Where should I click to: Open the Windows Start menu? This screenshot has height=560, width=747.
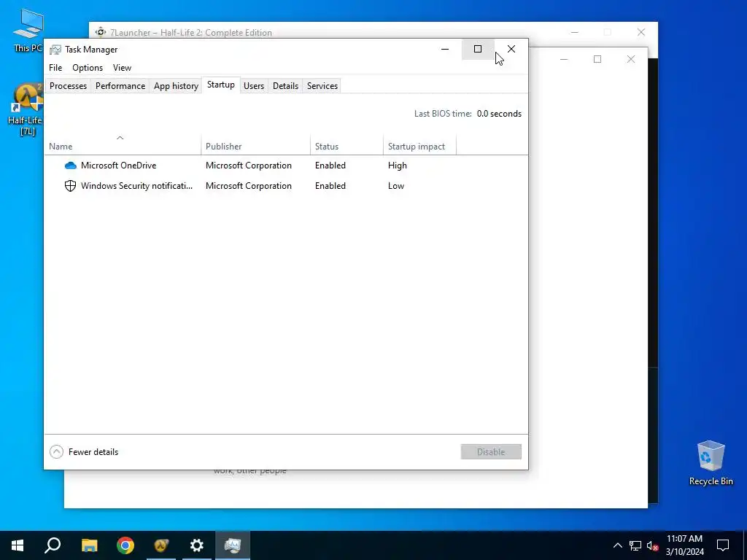(x=18, y=545)
